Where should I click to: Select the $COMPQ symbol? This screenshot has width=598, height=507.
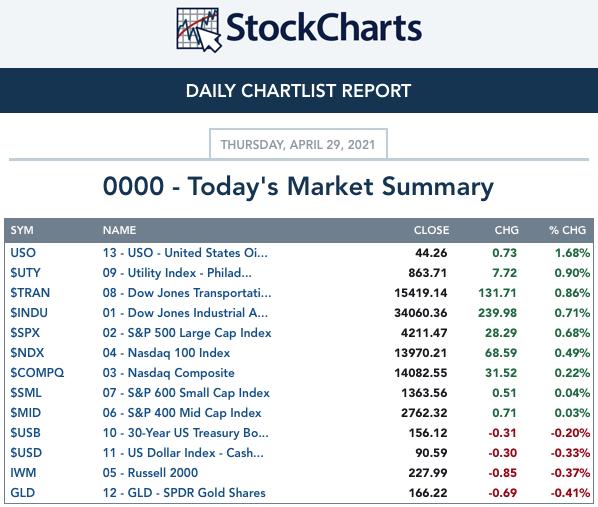click(37, 373)
